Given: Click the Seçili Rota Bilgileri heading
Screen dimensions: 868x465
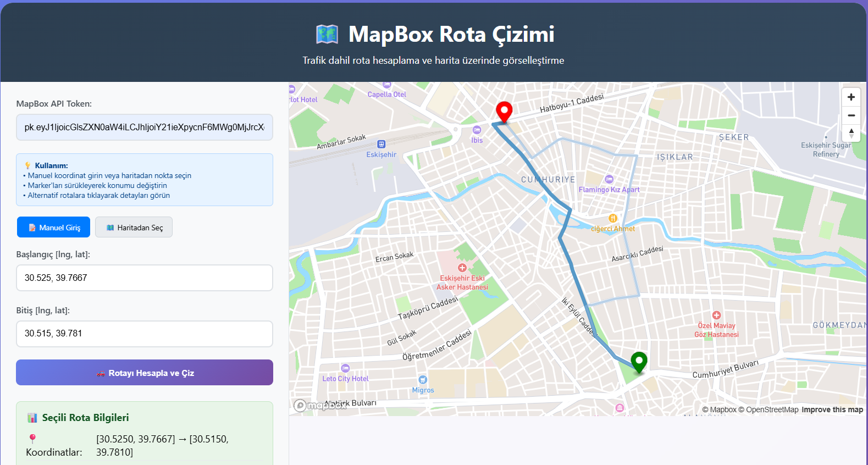Looking at the screenshot, I should pos(85,418).
